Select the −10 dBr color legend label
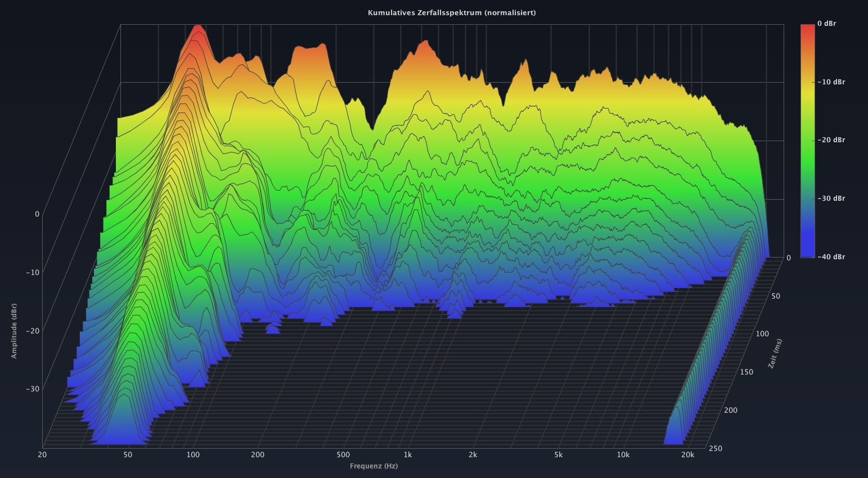868x478 pixels. (x=831, y=82)
